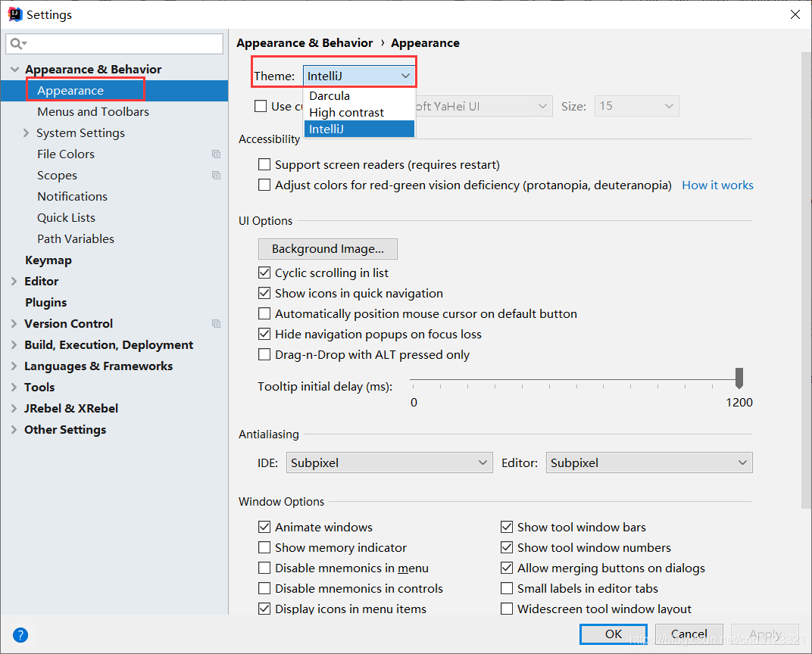
Task: Expand Build, Execution, Deployment node
Action: tap(14, 345)
